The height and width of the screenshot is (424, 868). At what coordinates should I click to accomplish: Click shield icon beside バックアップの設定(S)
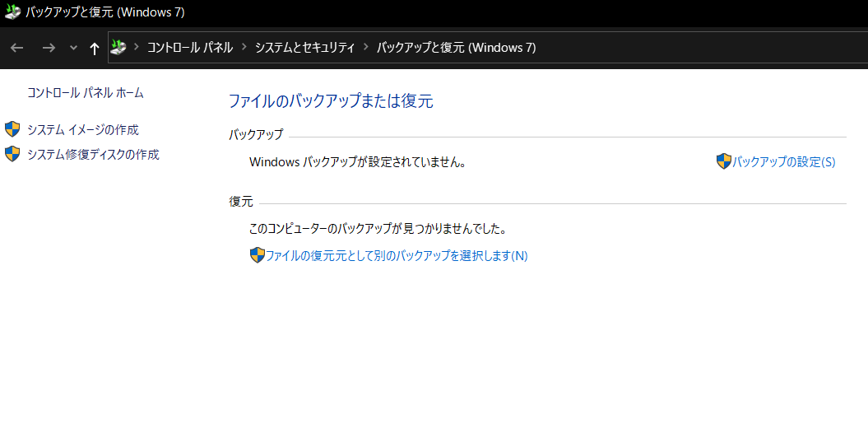[723, 161]
